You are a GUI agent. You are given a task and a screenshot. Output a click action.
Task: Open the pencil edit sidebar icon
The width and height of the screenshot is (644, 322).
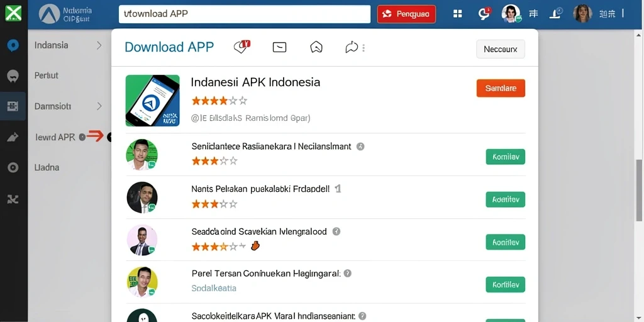13,137
